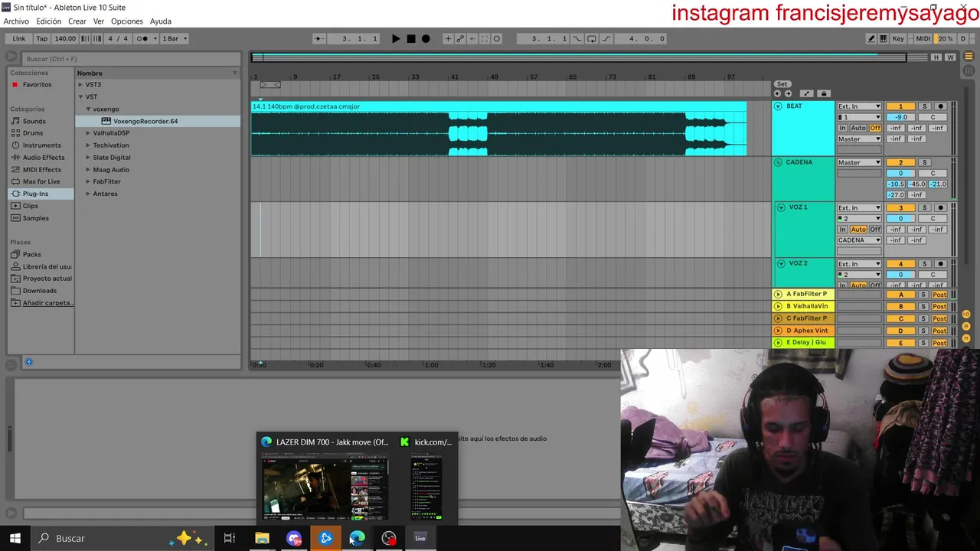Toggle Automation Mode icon beside lock

pos(806,94)
